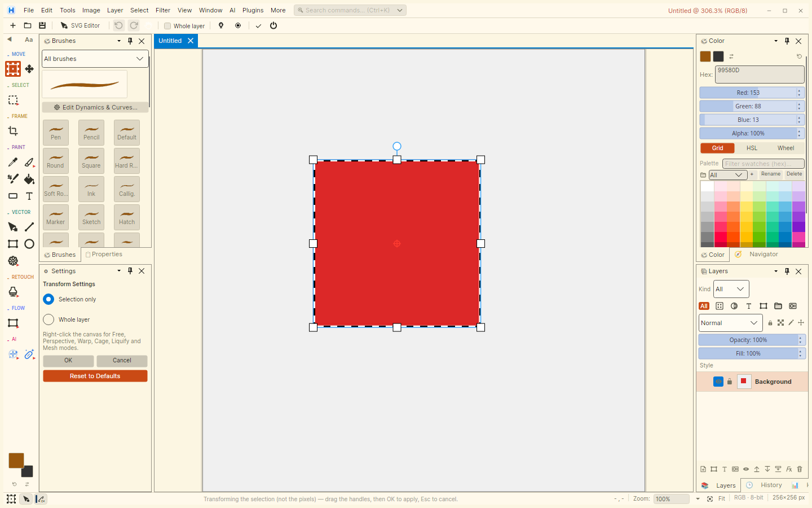Viewport: 812px width, 508px height.
Task: Click OK in Transform Settings
Action: 68,361
